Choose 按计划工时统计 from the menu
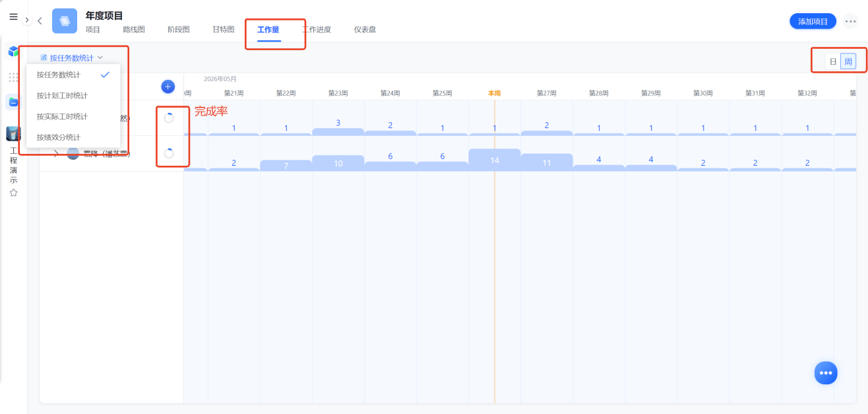This screenshot has height=414, width=868. point(73,96)
